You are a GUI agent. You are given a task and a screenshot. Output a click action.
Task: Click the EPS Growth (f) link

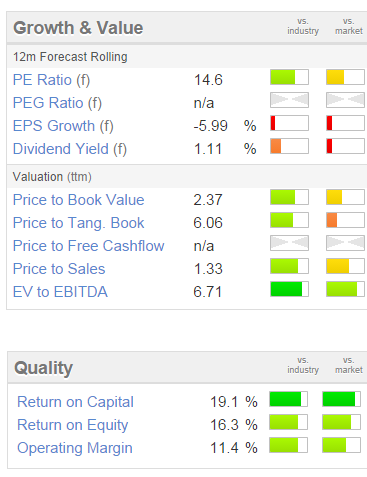(x=63, y=126)
